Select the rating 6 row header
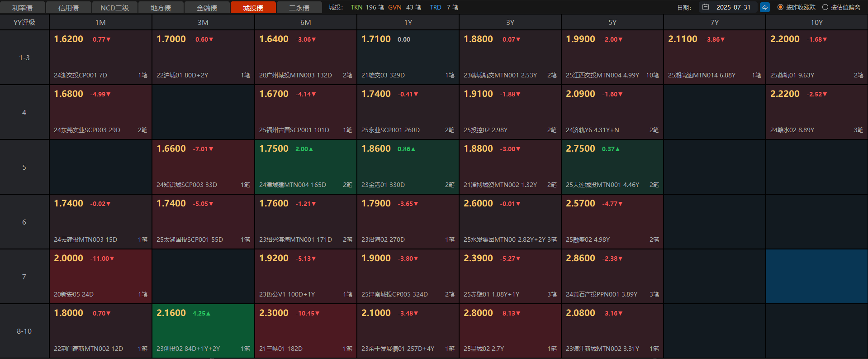Image resolution: width=868 pixels, height=359 pixels. [24, 222]
